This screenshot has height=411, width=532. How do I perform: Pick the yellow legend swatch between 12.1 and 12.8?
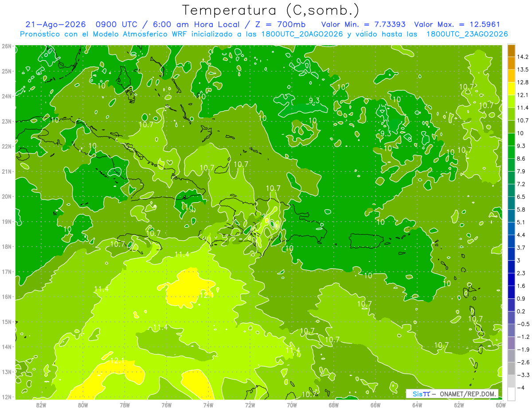pyautogui.click(x=511, y=88)
